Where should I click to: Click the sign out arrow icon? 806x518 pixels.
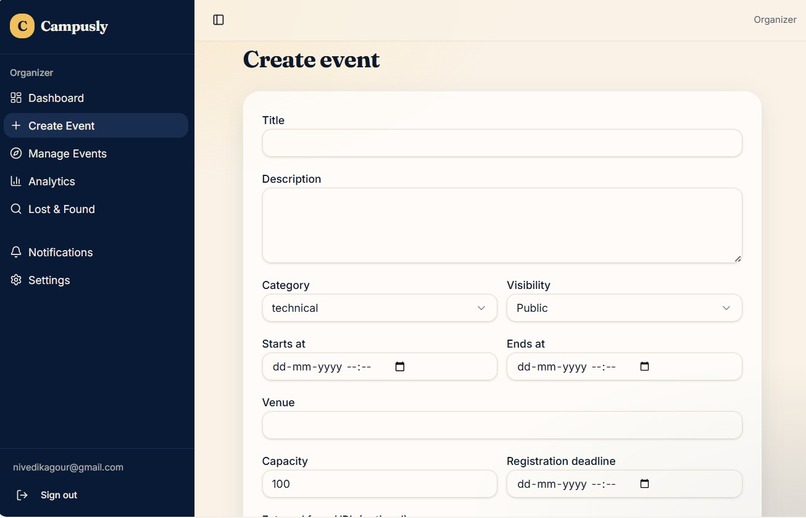(22, 495)
